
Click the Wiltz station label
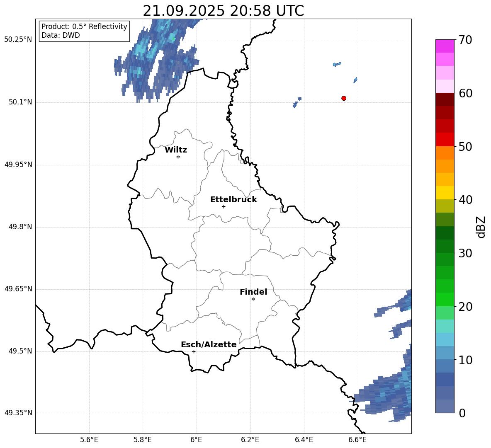point(176,150)
